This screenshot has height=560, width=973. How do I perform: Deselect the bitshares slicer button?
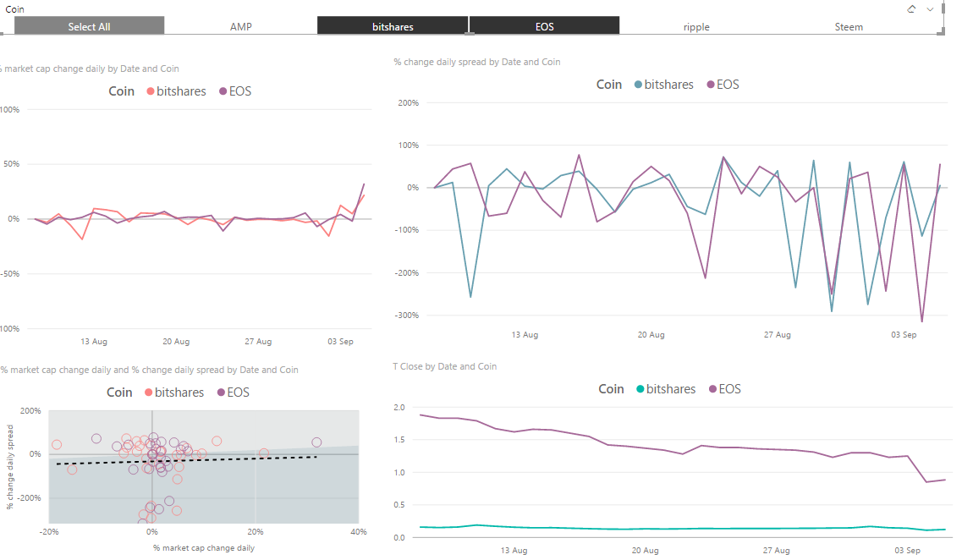[393, 26]
